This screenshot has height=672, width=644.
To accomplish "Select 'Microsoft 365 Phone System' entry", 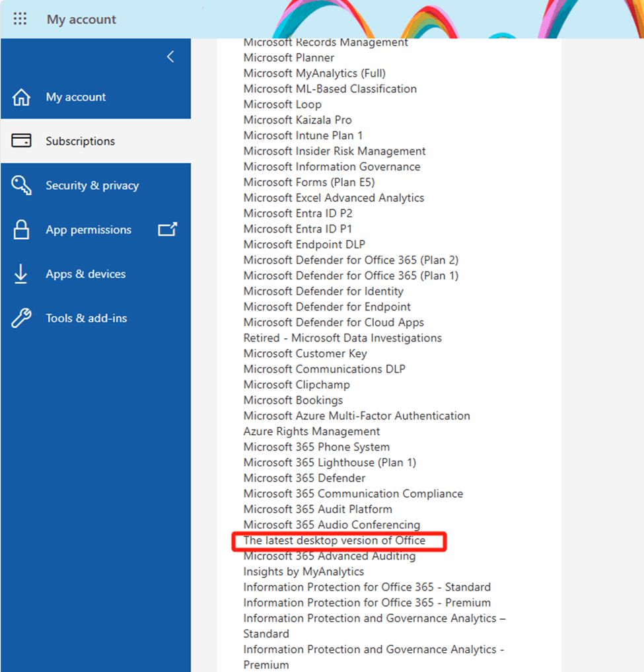I will (316, 447).
